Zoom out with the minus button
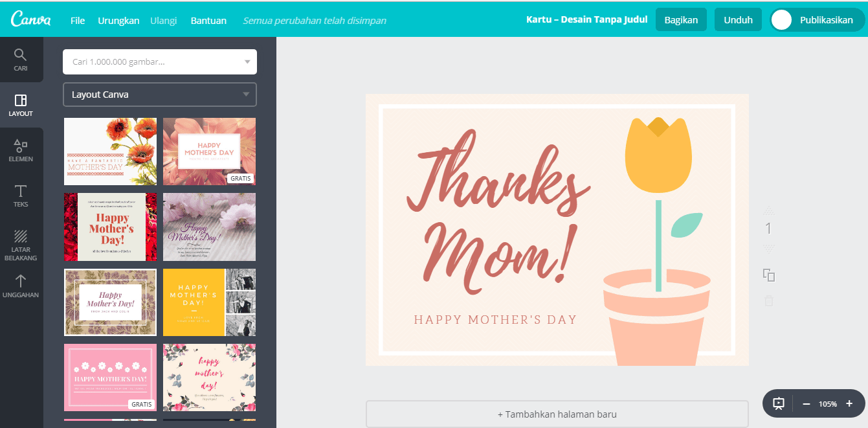This screenshot has height=428, width=868. (807, 403)
